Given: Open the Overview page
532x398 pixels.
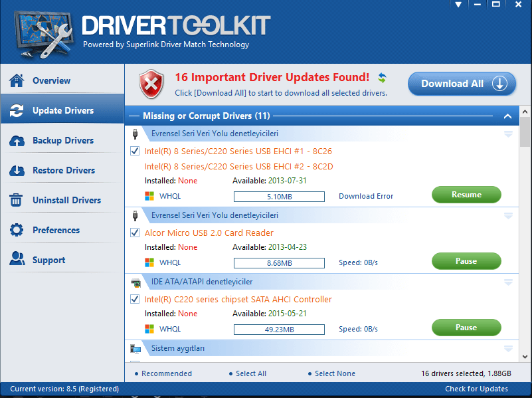Looking at the screenshot, I should pyautogui.click(x=63, y=80).
